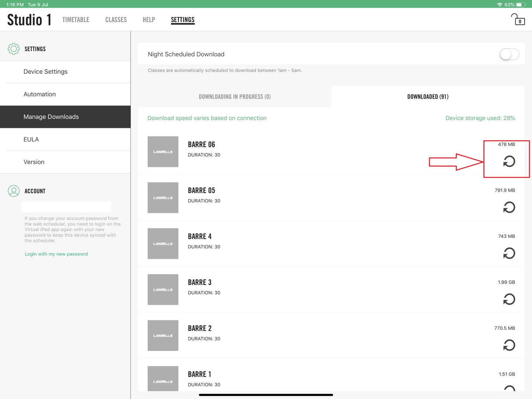
Task: Click the SETTINGS sidebar heading
Action: [x=35, y=49]
